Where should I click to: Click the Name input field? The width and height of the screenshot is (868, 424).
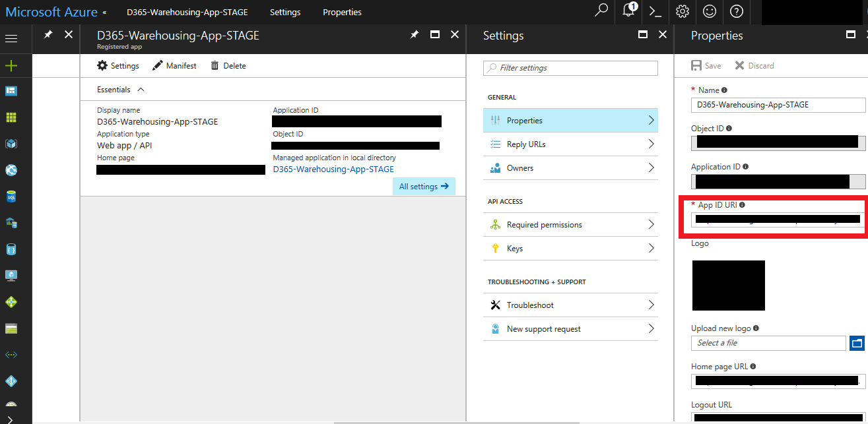point(778,105)
